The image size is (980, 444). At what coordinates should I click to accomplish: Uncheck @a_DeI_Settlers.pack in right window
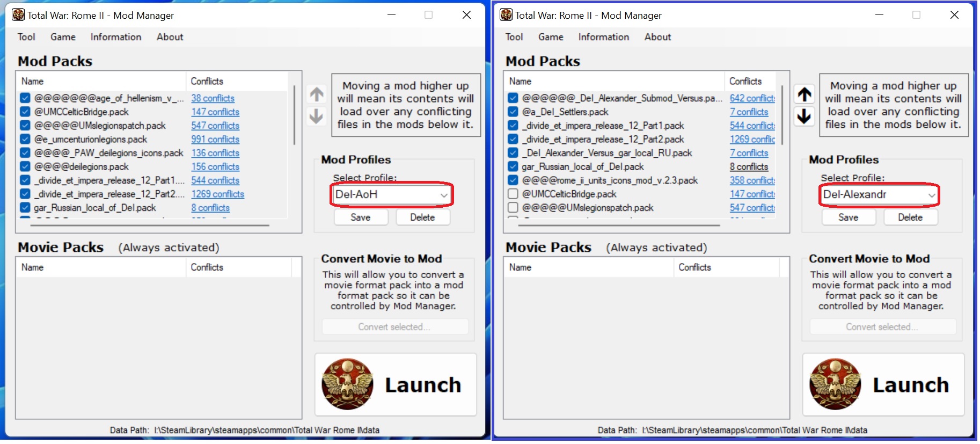(x=513, y=112)
